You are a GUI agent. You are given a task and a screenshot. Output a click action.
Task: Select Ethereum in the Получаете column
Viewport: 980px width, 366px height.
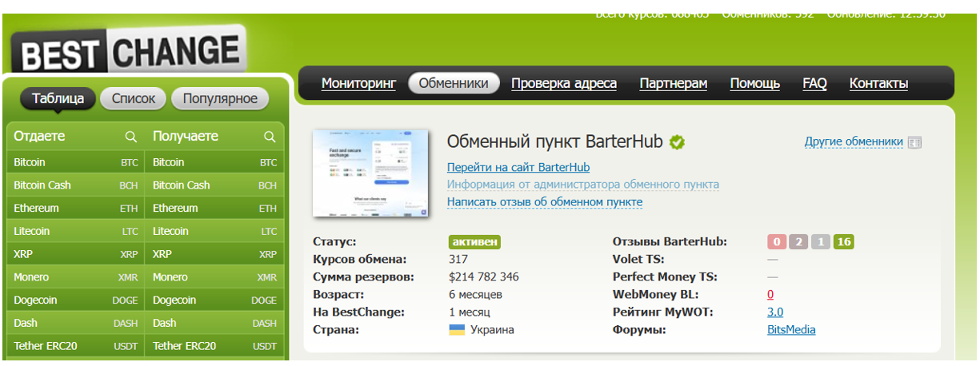pos(214,209)
